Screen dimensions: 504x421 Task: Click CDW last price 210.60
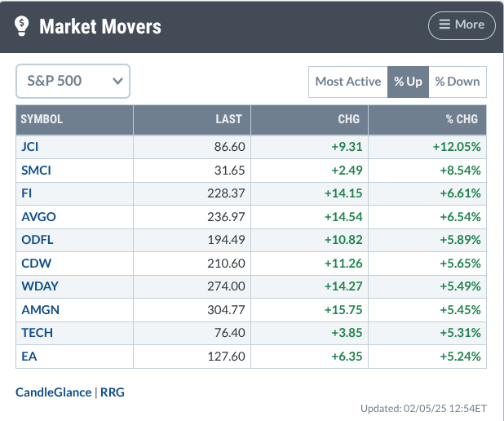click(226, 264)
